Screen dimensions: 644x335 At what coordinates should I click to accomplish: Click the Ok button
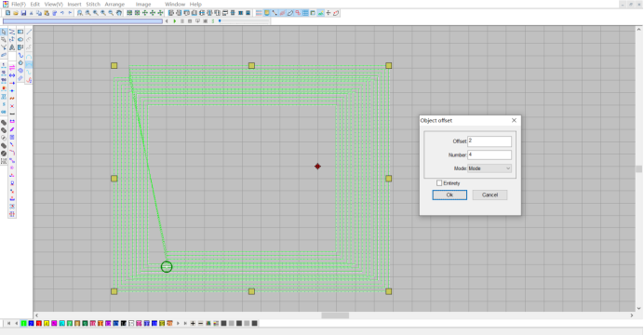(x=449, y=195)
